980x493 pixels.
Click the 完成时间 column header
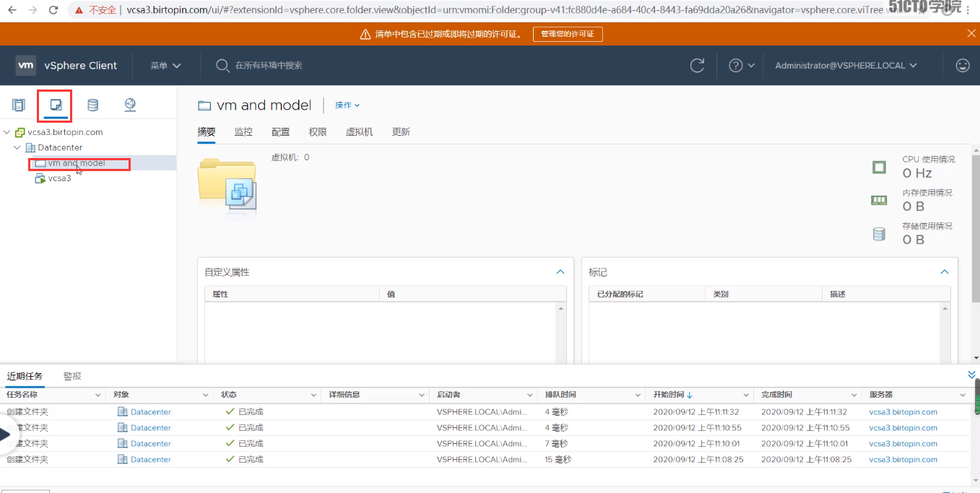click(x=776, y=396)
